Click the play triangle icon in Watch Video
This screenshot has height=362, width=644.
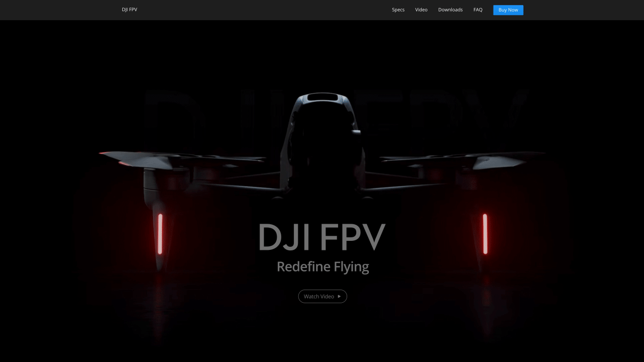(339, 297)
